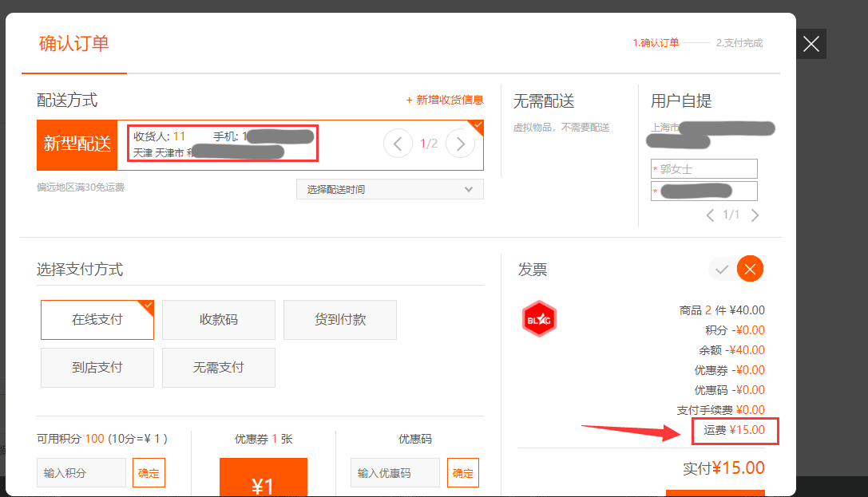Confirm coupon code with 确定 button
The width and height of the screenshot is (868, 497).
(463, 473)
